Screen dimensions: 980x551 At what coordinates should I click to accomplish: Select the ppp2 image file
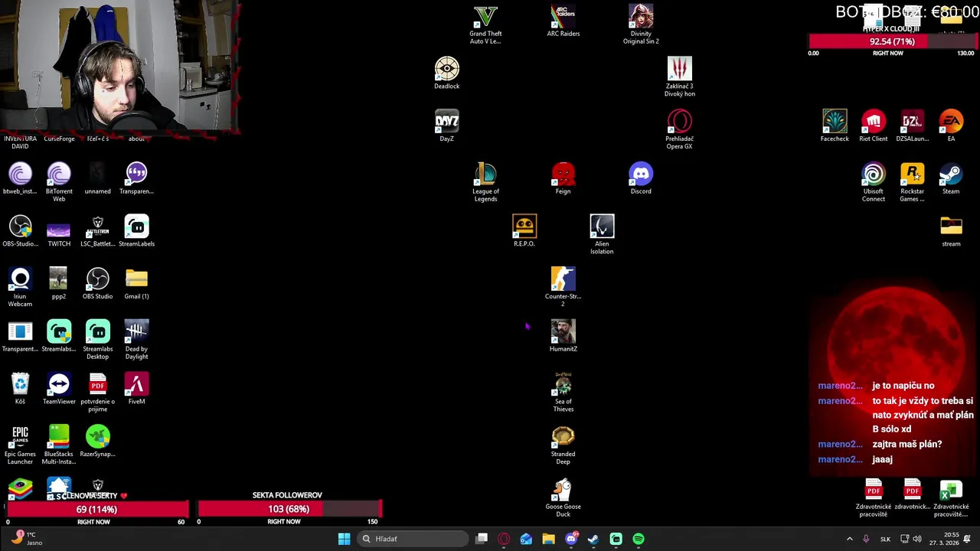[x=59, y=284]
